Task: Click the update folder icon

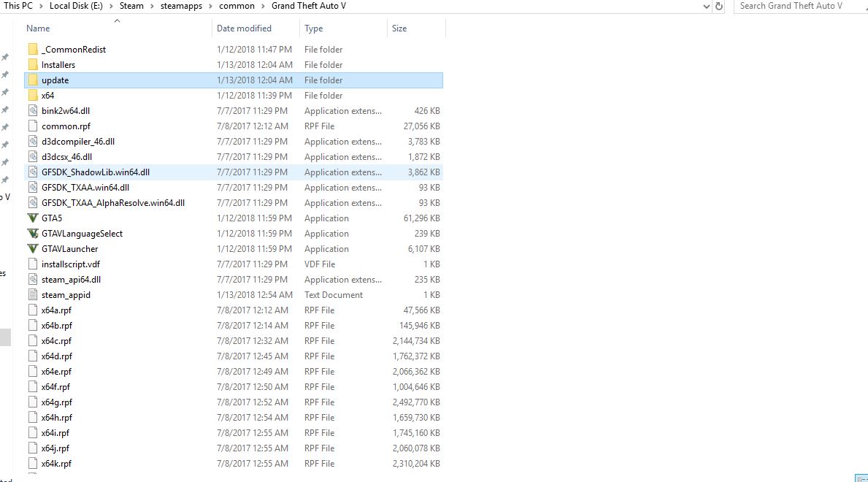Action: [x=33, y=80]
